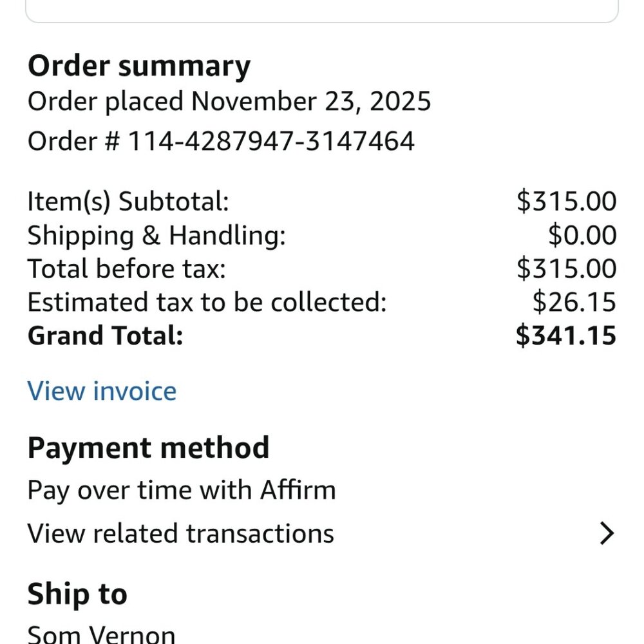Click the Item(s) Subtotal label
The height and width of the screenshot is (644, 644).
(x=128, y=202)
